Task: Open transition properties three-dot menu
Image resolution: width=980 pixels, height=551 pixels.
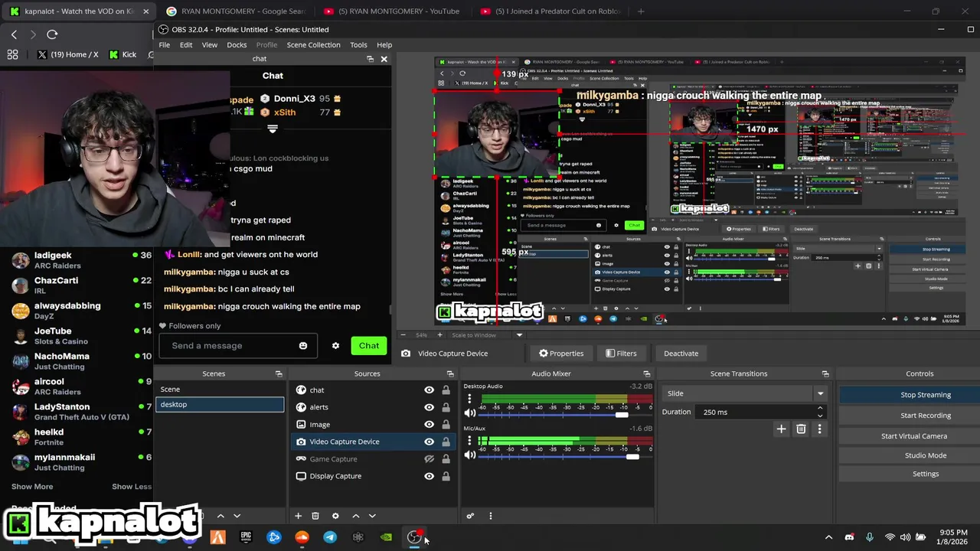Action: coord(819,429)
